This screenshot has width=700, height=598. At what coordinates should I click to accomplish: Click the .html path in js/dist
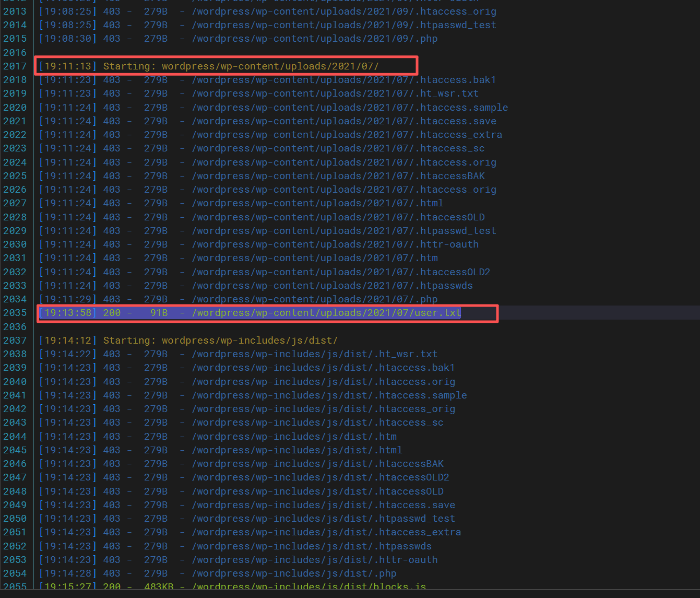[x=296, y=450]
